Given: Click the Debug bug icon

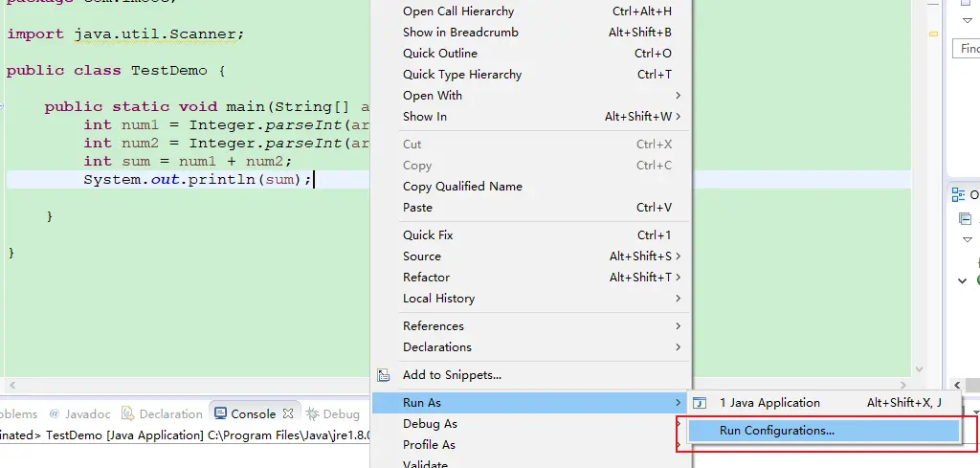Looking at the screenshot, I should (x=312, y=413).
